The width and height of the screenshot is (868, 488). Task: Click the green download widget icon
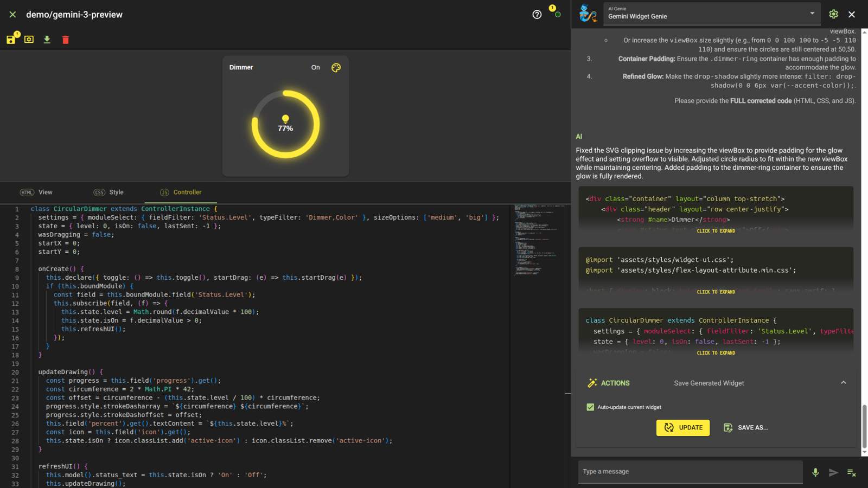tap(47, 40)
